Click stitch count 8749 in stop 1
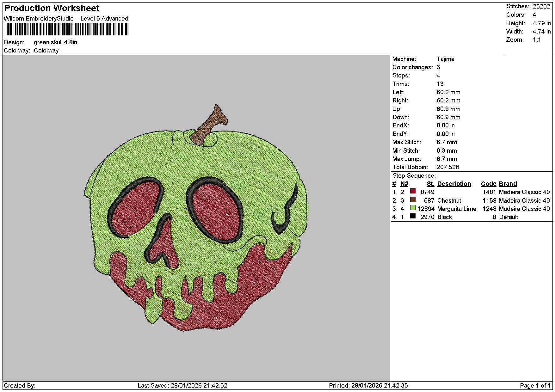The width and height of the screenshot is (555, 392). (427, 192)
